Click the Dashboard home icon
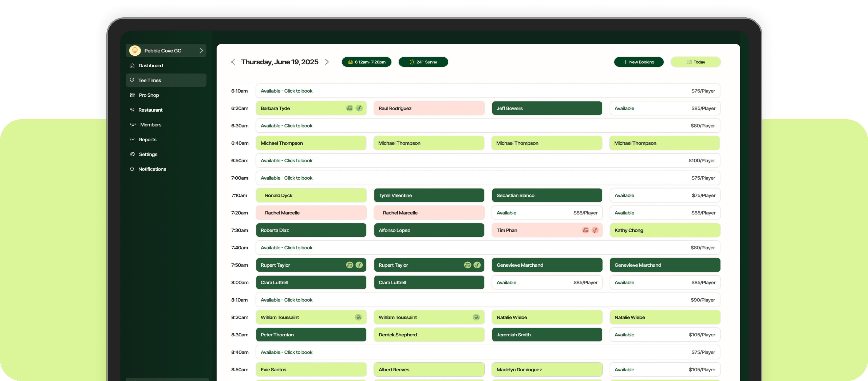The width and height of the screenshot is (868, 381). [x=132, y=65]
